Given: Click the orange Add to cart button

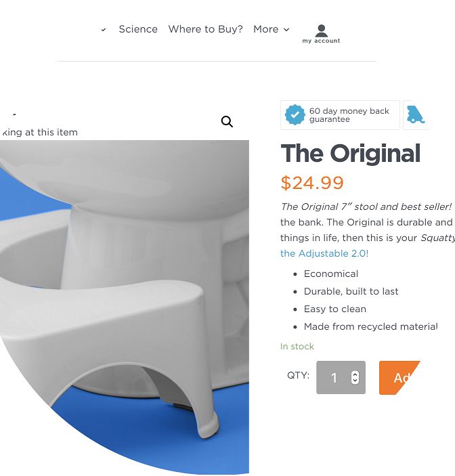Looking at the screenshot, I should [x=399, y=378].
